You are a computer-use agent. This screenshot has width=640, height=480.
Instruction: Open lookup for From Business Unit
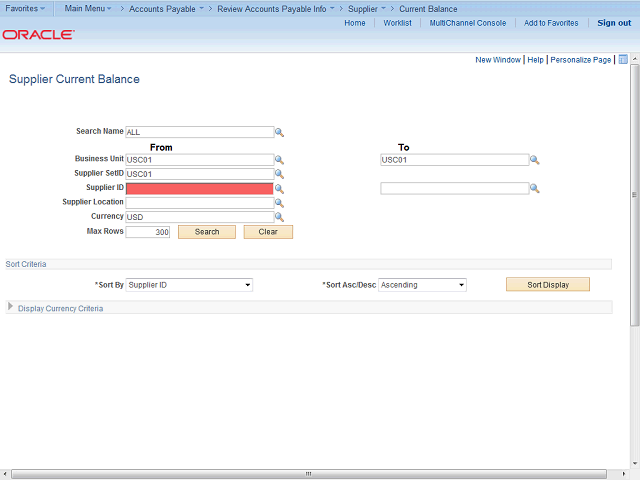pyautogui.click(x=280, y=160)
